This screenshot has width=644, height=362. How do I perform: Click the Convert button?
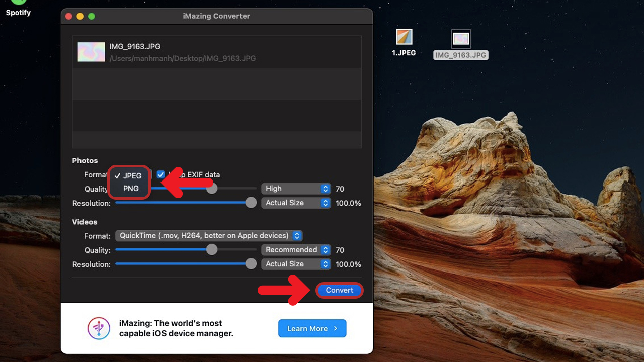point(340,290)
